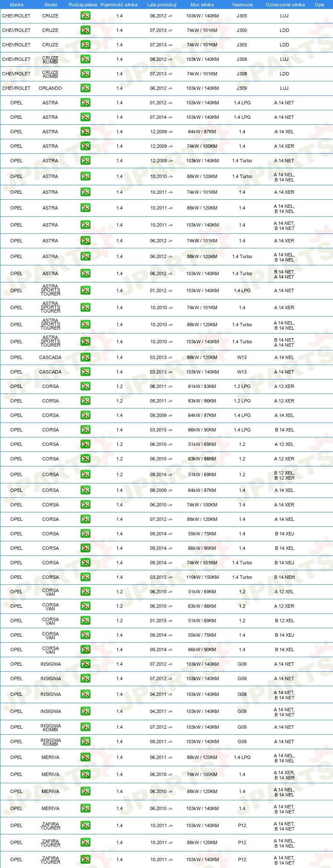
Task: Click fuel icon in Cascada 103kW / 140KM row
Action: (85, 372)
